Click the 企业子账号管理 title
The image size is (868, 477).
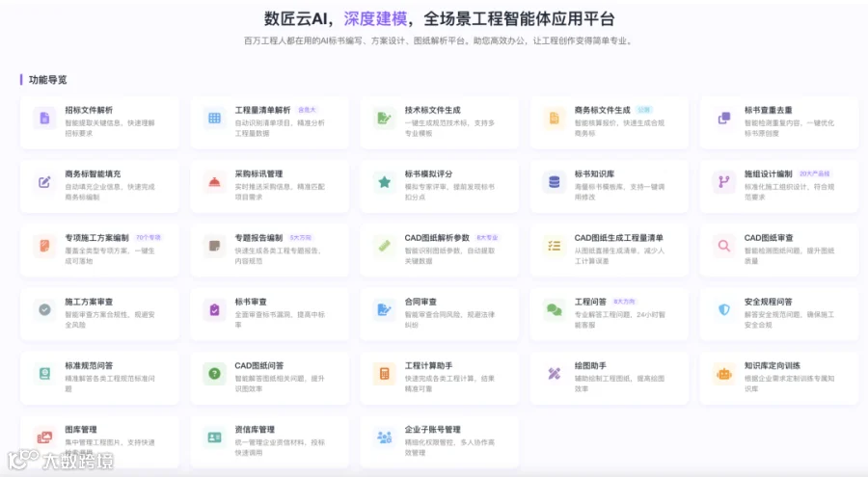[x=432, y=430]
